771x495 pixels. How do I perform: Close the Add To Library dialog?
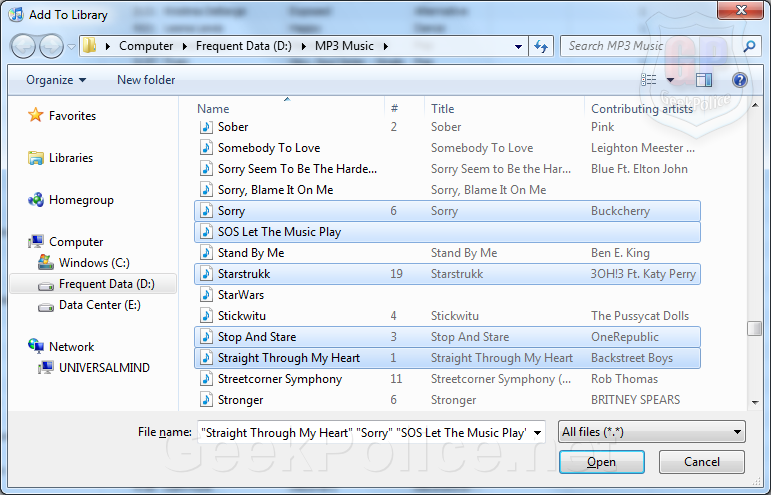coord(740,10)
